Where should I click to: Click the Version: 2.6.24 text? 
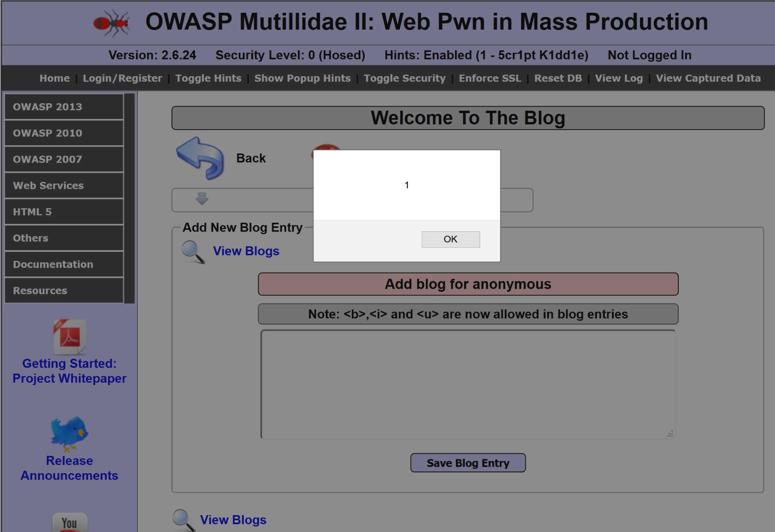152,55
